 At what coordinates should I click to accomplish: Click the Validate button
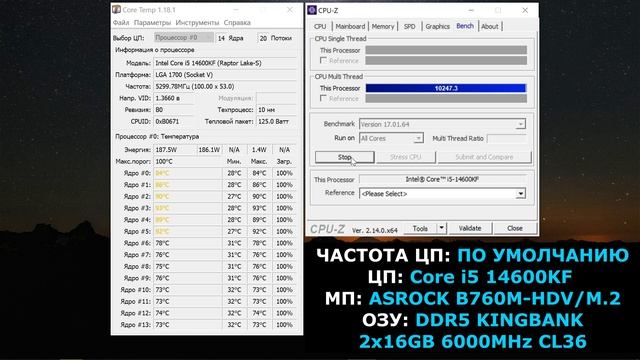click(x=470, y=228)
